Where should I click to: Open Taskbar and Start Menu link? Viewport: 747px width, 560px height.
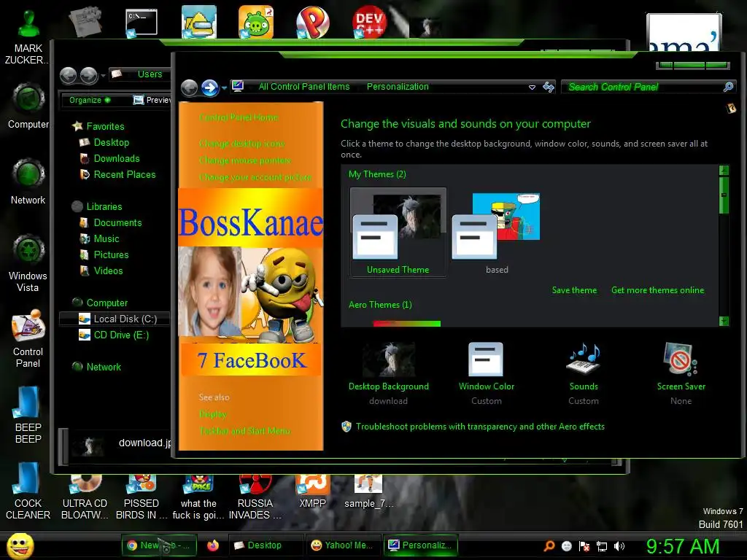click(x=244, y=430)
